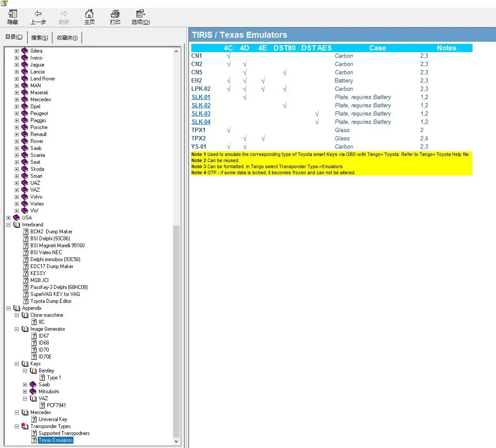Click the Back (上一步) arrow icon
The height and width of the screenshot is (448, 496).
(38, 14)
